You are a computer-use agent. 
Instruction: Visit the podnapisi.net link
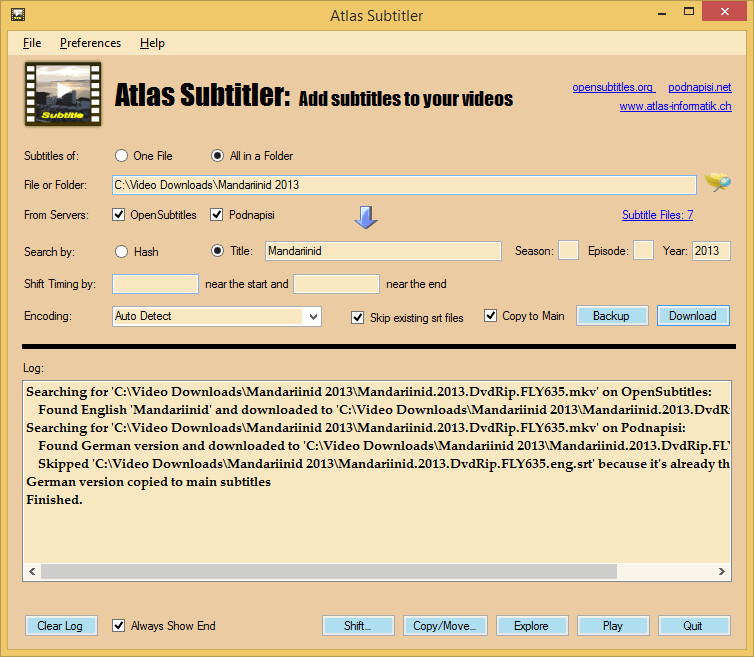[x=700, y=87]
